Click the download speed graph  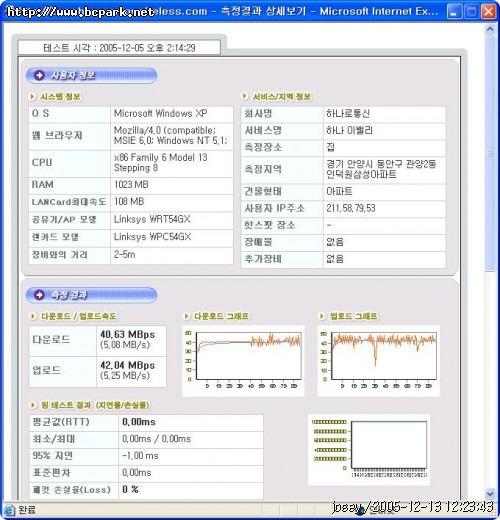pyautogui.click(x=243, y=361)
